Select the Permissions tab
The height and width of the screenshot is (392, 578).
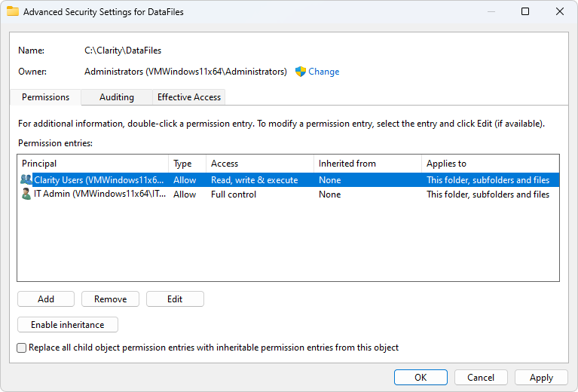pyautogui.click(x=45, y=97)
